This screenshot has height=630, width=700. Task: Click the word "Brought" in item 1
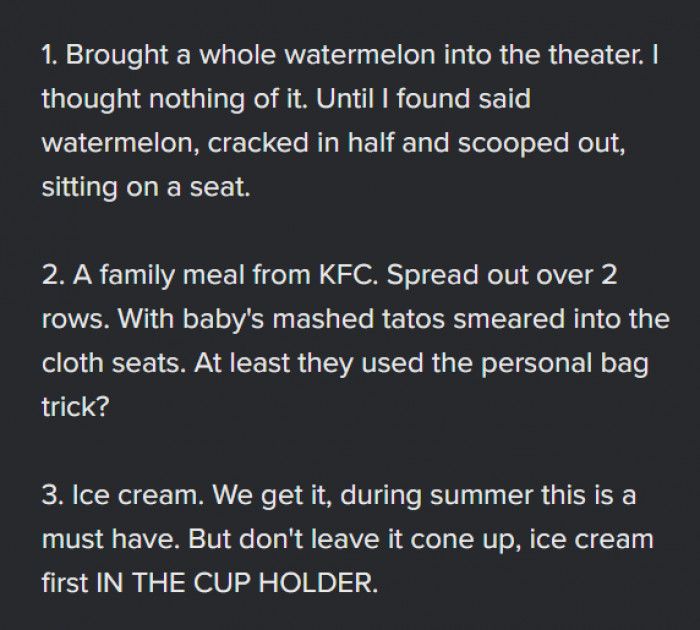(x=117, y=56)
